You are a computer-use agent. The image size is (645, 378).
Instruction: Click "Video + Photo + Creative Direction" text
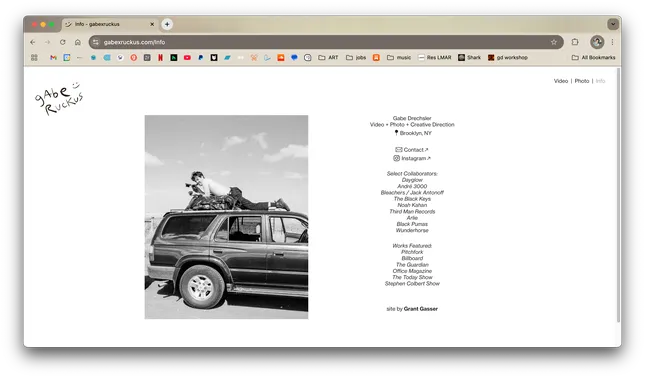412,125
